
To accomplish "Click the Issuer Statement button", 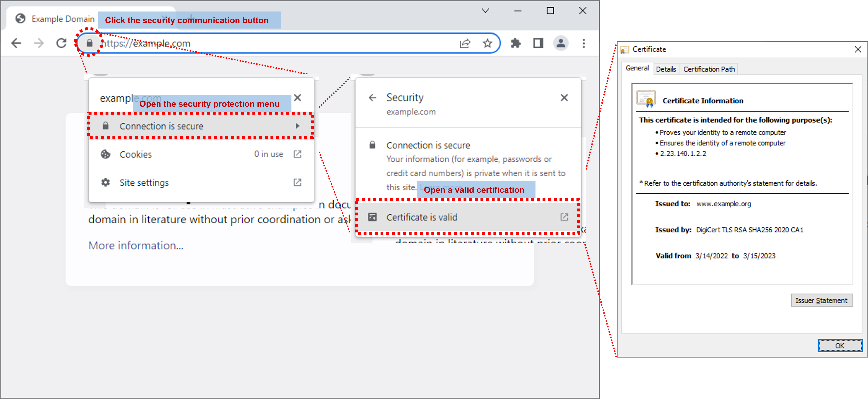I will pos(822,300).
